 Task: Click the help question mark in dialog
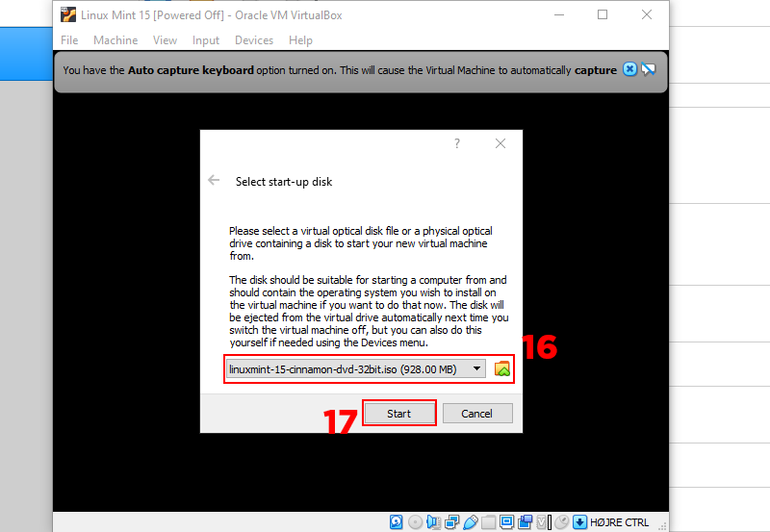(457, 143)
